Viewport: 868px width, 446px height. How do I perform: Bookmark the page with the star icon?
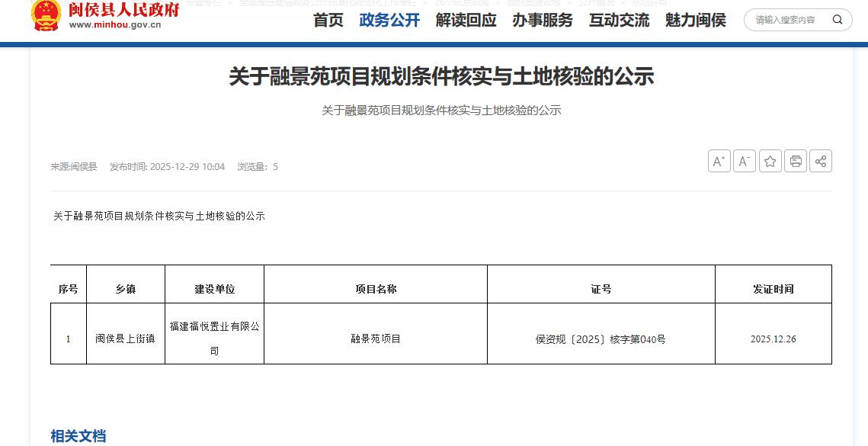(x=770, y=161)
